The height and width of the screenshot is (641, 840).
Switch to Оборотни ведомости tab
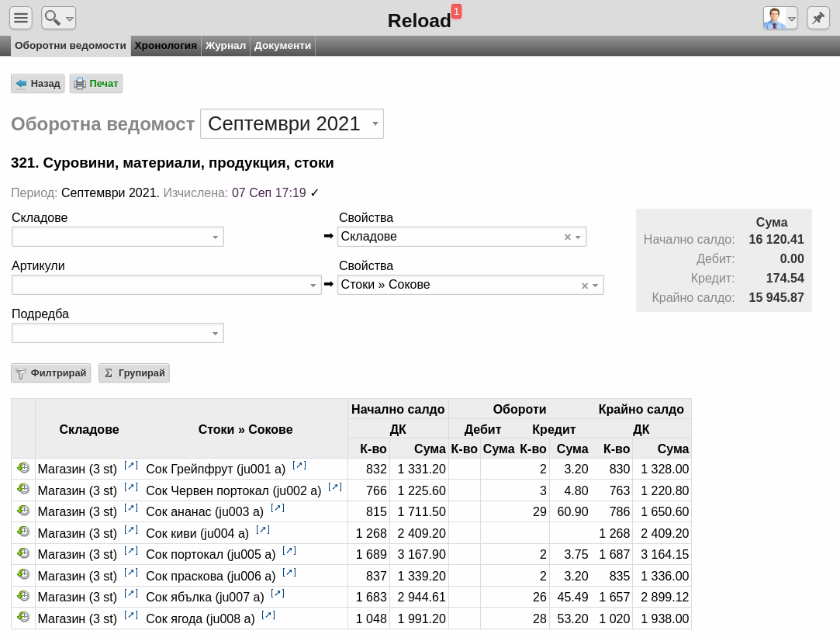point(70,46)
